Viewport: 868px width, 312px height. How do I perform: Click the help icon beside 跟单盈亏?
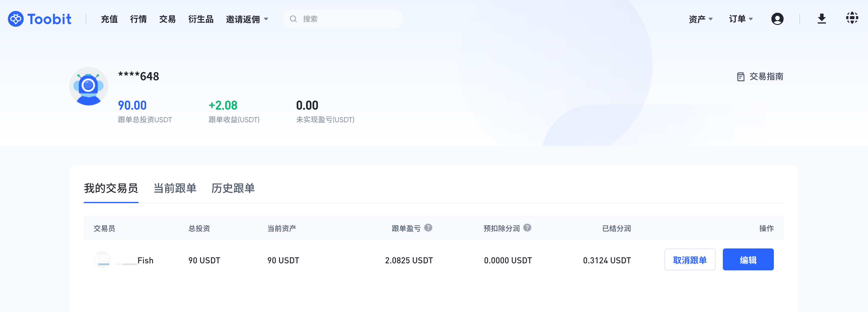428,228
